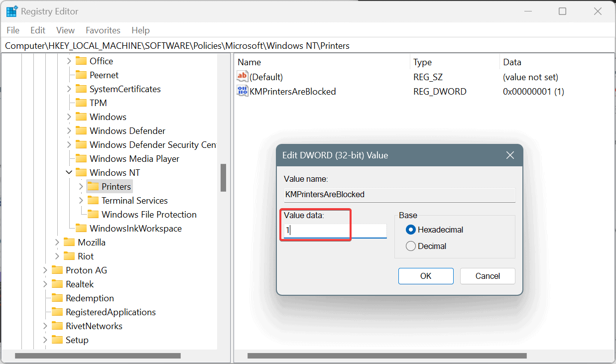Open the Edit menu
This screenshot has width=616, height=364.
38,30
